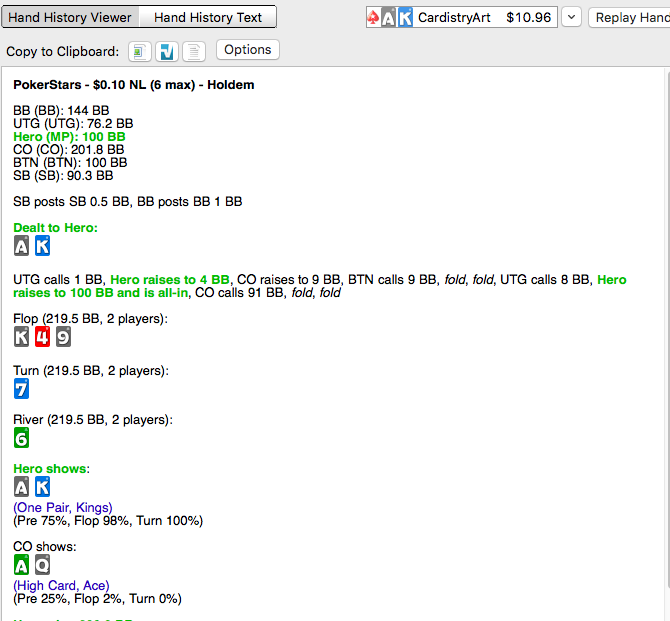Viewport: 670px width, 621px height.
Task: Click '(One Pair, Kings)' hand result
Action: (x=63, y=508)
